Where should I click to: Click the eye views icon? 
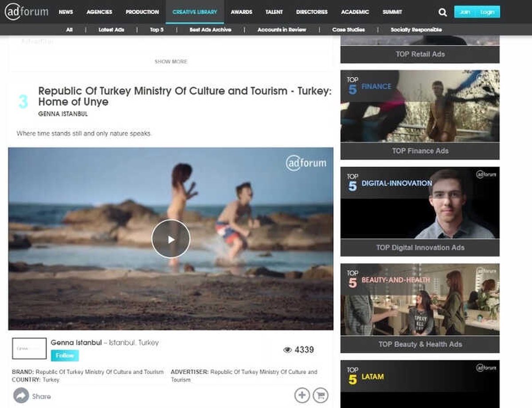click(x=287, y=350)
